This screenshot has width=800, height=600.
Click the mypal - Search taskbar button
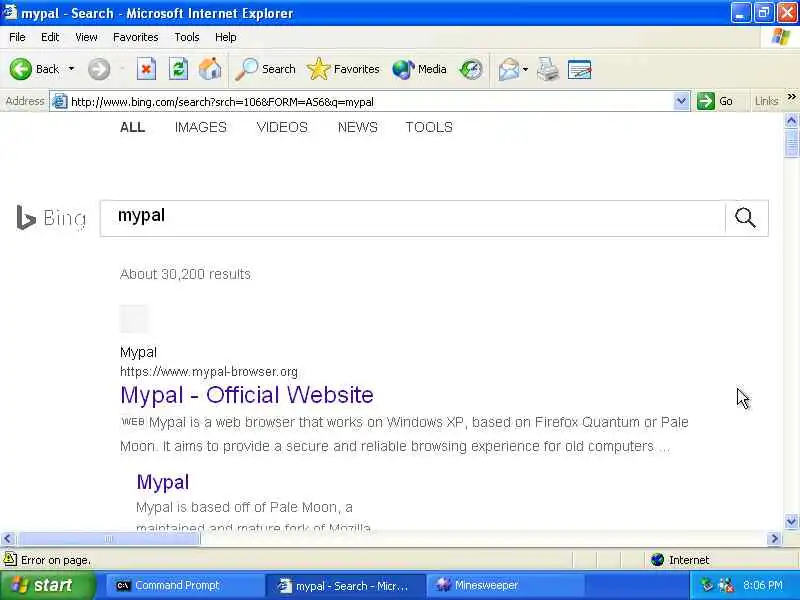[345, 585]
